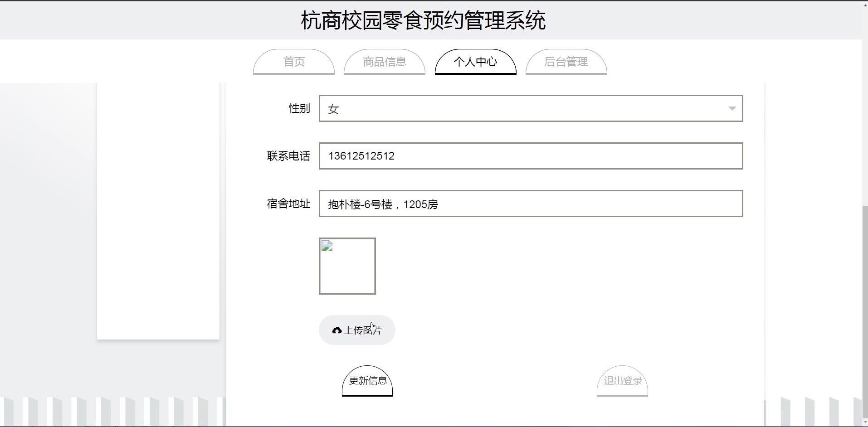The width and height of the screenshot is (868, 427).
Task: Click the 更新信息 button
Action: point(367,381)
